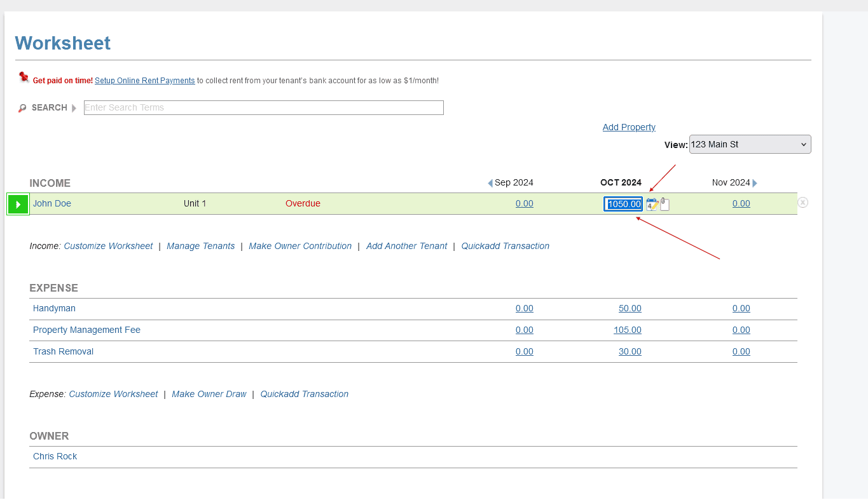Open Setup Online Rent Payments link
This screenshot has height=500, width=868.
click(144, 81)
